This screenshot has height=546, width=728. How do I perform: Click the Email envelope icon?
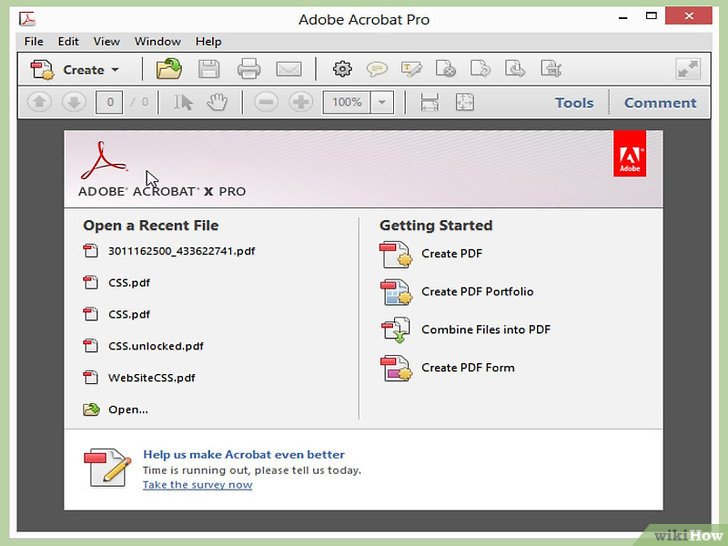click(x=289, y=69)
